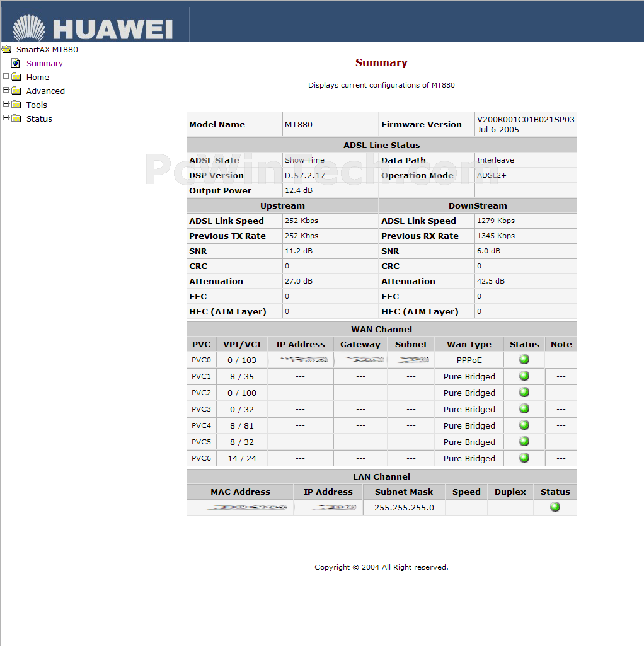Expand the Tools folder tree node

click(6, 104)
